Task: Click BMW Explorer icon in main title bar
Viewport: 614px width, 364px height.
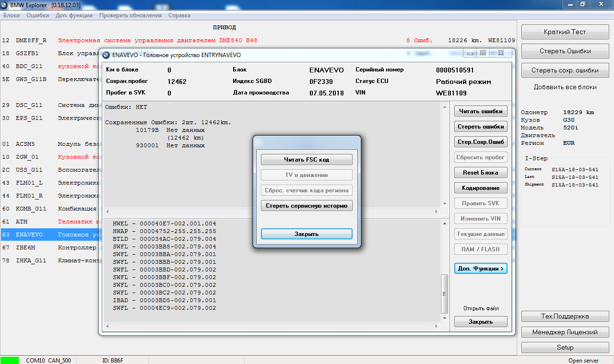Action: [x=5, y=4]
